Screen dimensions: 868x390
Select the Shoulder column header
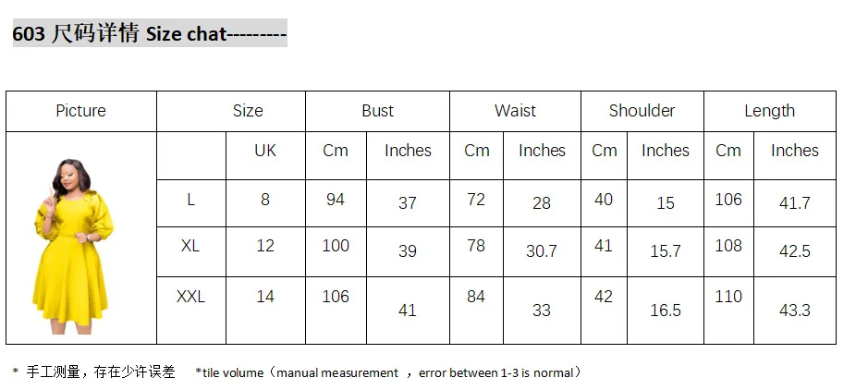642,111
